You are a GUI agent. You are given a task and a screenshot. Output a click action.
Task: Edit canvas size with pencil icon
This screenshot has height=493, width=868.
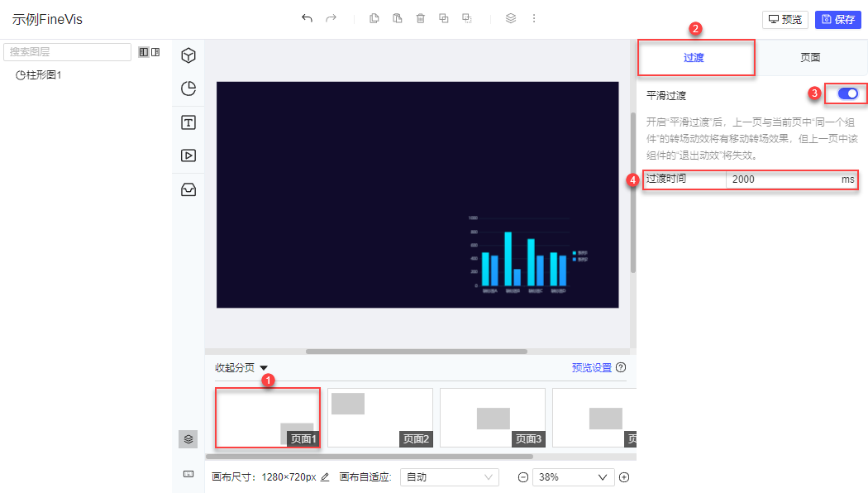(x=325, y=477)
